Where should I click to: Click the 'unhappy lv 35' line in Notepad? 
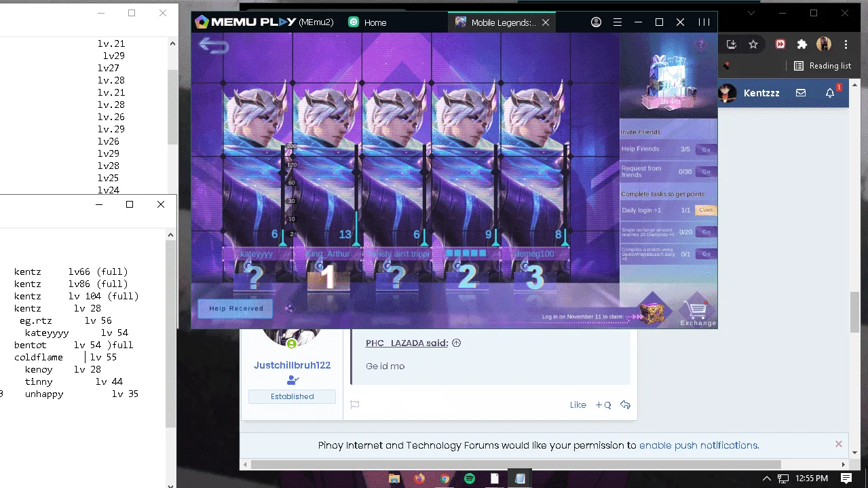pyautogui.click(x=81, y=394)
